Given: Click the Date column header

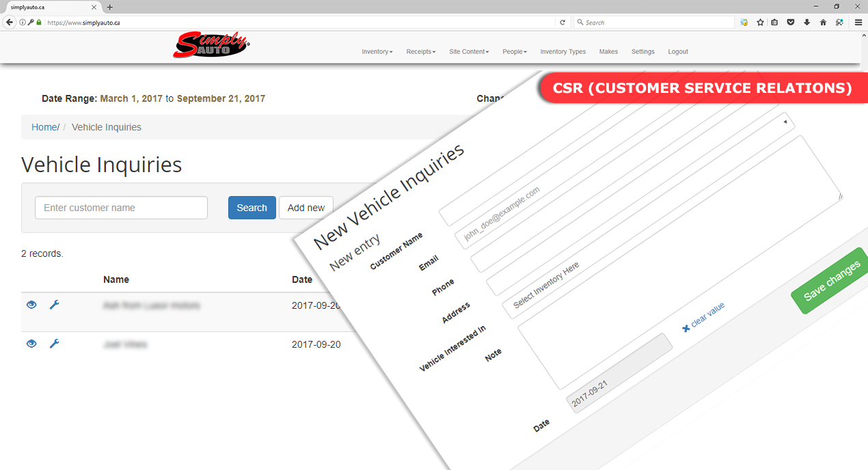Looking at the screenshot, I should pyautogui.click(x=302, y=279).
